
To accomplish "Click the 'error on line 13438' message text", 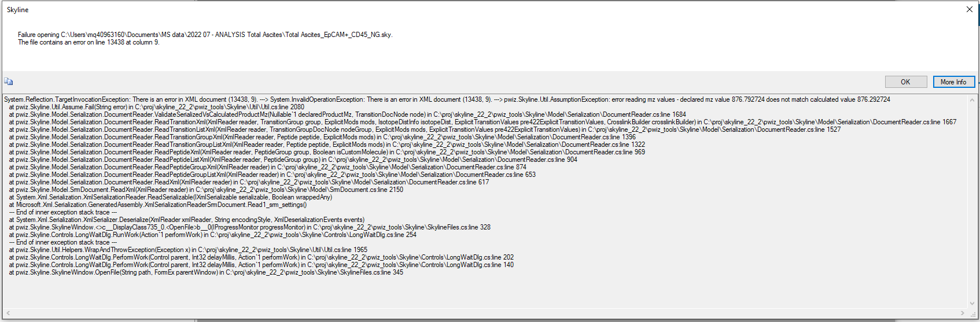I will coord(88,42).
